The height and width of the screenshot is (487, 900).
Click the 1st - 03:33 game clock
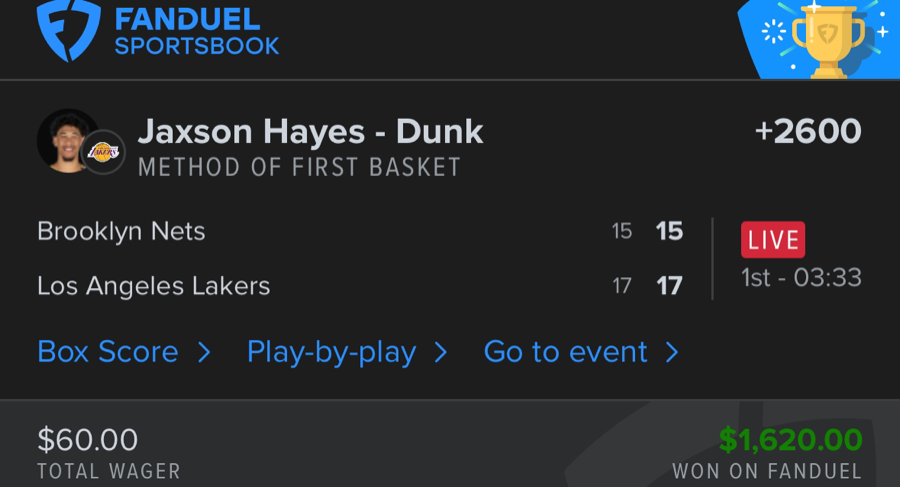801,277
